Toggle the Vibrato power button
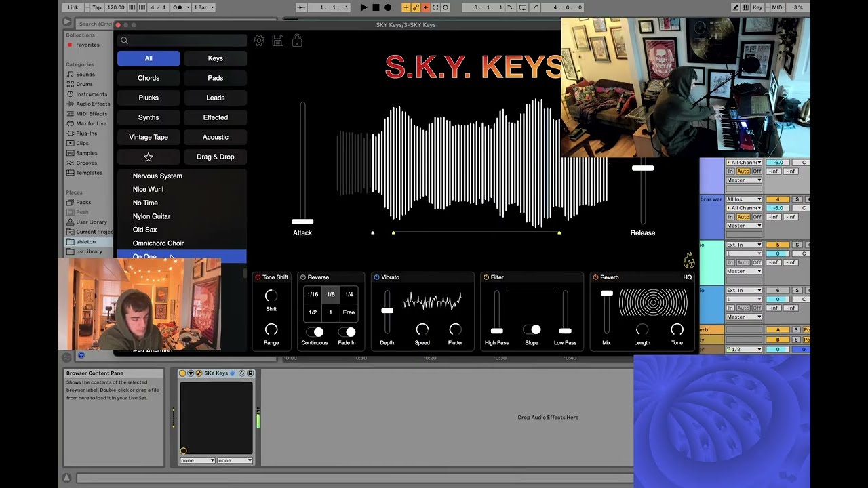The width and height of the screenshot is (868, 488). pyautogui.click(x=376, y=277)
